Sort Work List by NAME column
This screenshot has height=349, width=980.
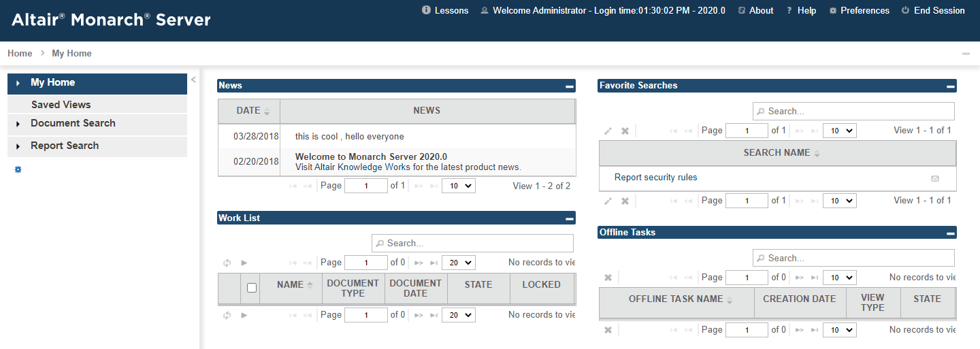pos(291,288)
